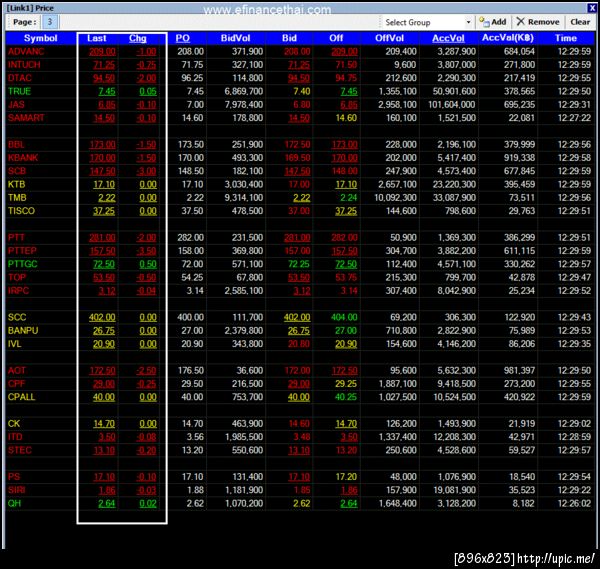Select the INTUCH symbol
The width and height of the screenshot is (600, 569).
(24, 65)
